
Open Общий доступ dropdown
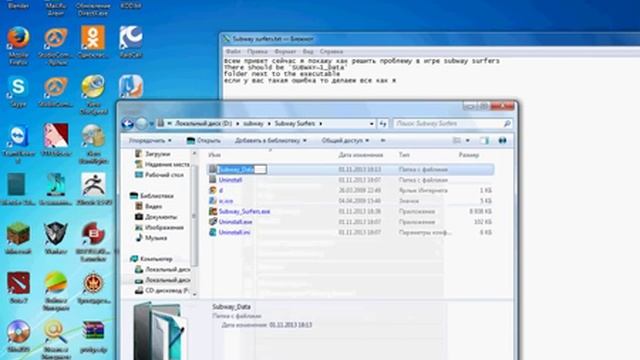(x=345, y=140)
